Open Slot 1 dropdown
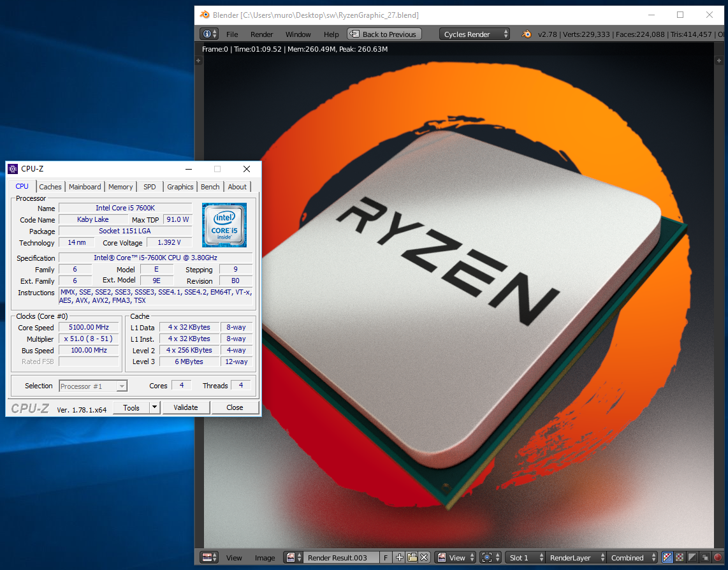Screen dimensions: 728x570 click(x=527, y=557)
